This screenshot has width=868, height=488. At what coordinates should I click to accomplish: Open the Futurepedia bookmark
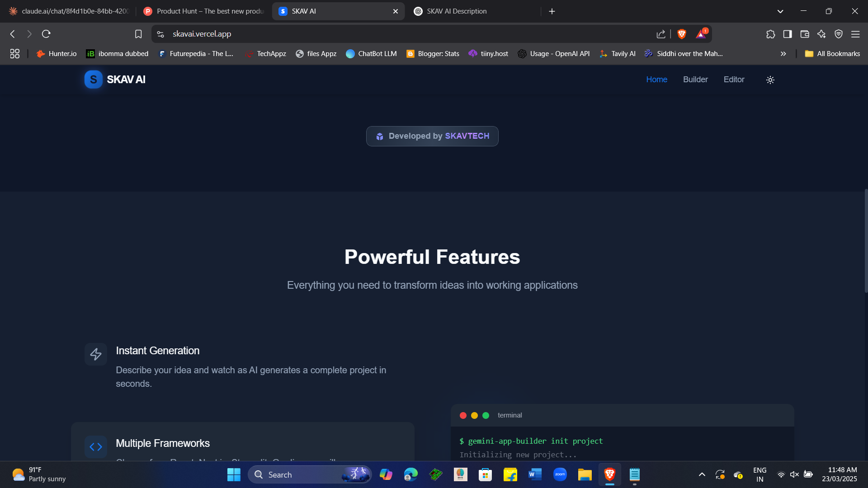(x=196, y=54)
